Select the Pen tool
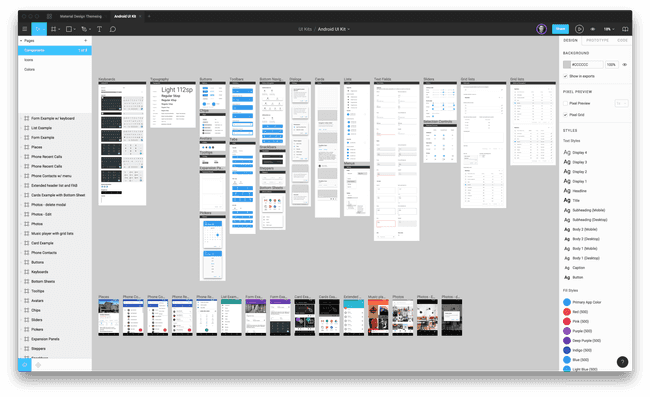This screenshot has height=397, width=650. pos(86,29)
